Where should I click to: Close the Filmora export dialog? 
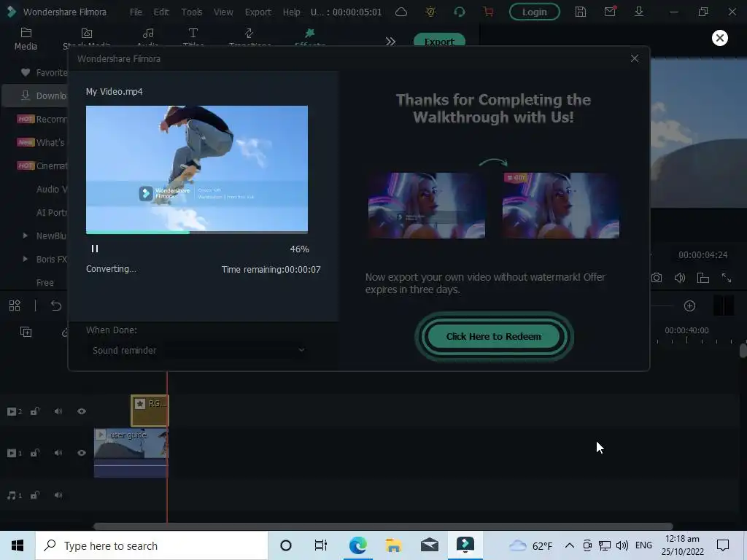click(634, 58)
